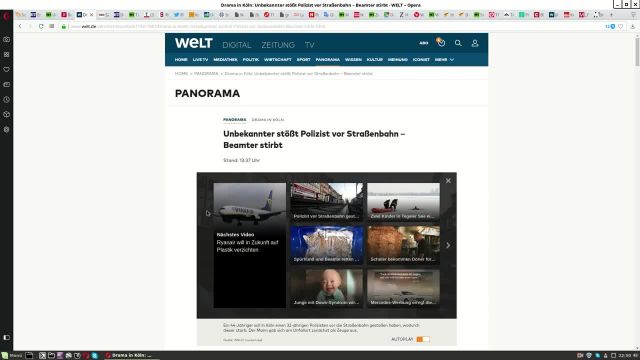This screenshot has height=360, width=640.
Task: Close the active WELT tab
Action: tap(91, 15)
